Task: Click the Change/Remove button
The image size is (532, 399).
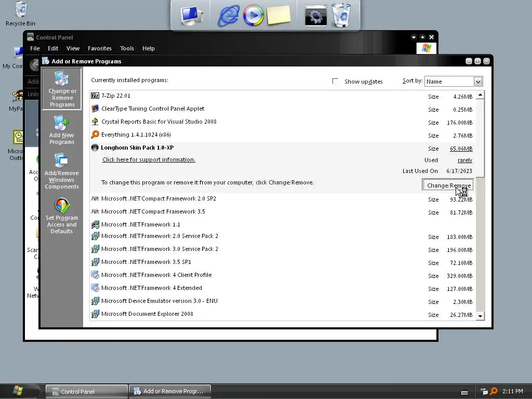Action: pyautogui.click(x=448, y=185)
